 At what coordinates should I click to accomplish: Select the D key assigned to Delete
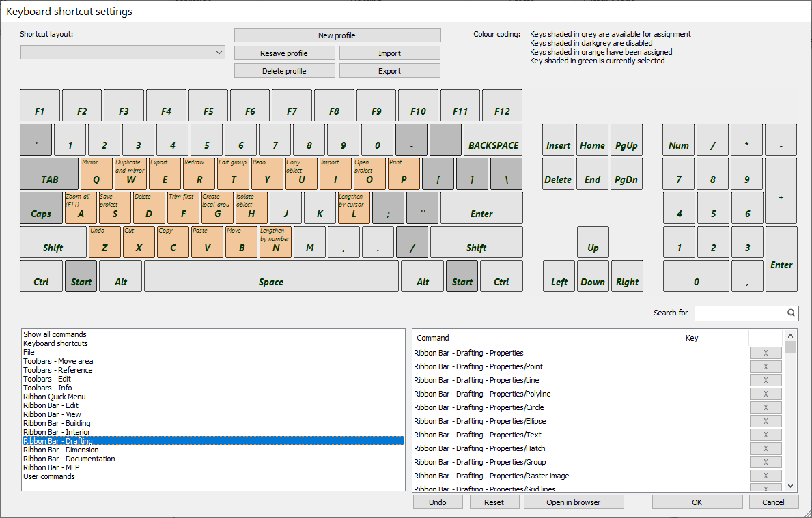[x=149, y=207]
